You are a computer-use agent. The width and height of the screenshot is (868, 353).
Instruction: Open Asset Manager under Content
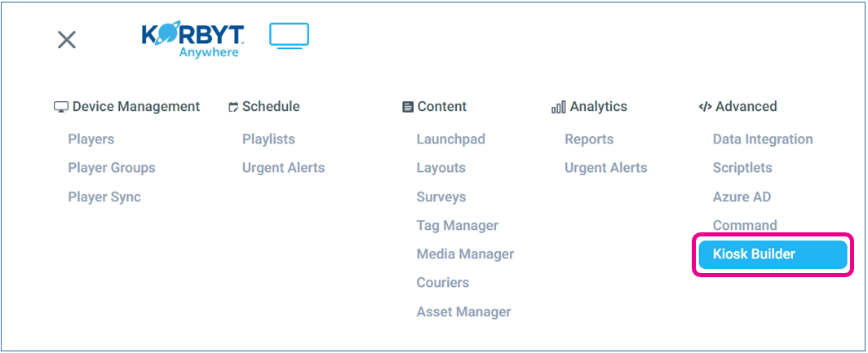click(x=463, y=311)
